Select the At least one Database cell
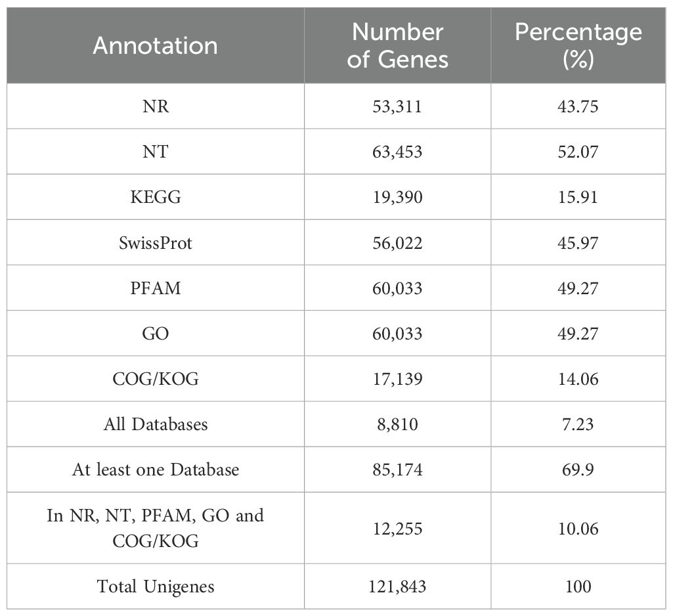Viewport: 673px width, 616px height. tap(155, 470)
